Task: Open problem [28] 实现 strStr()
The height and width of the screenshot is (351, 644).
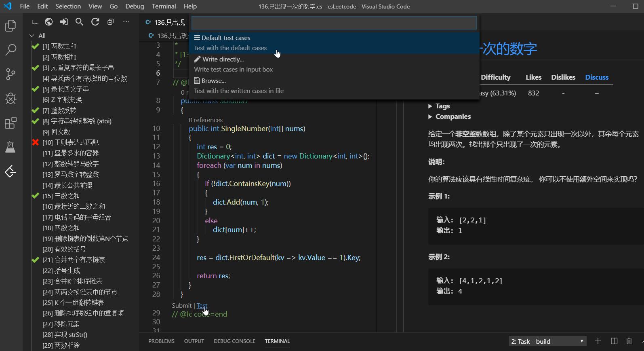Action: [x=65, y=334]
